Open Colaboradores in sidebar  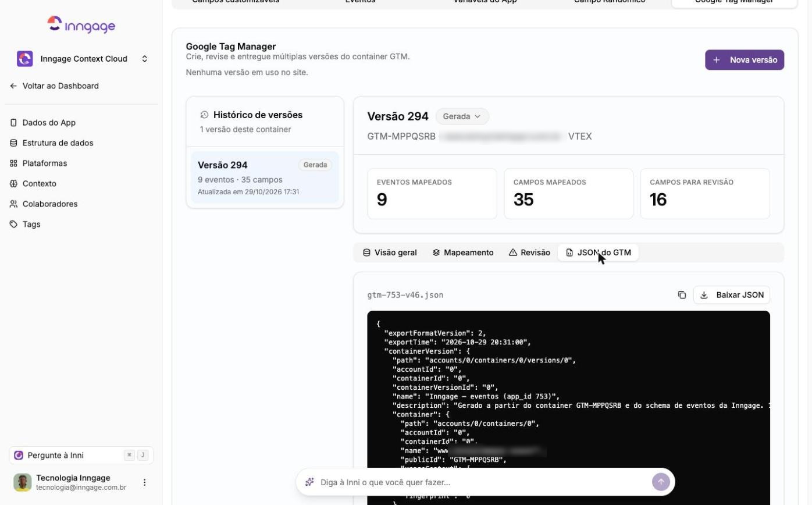[44, 204]
